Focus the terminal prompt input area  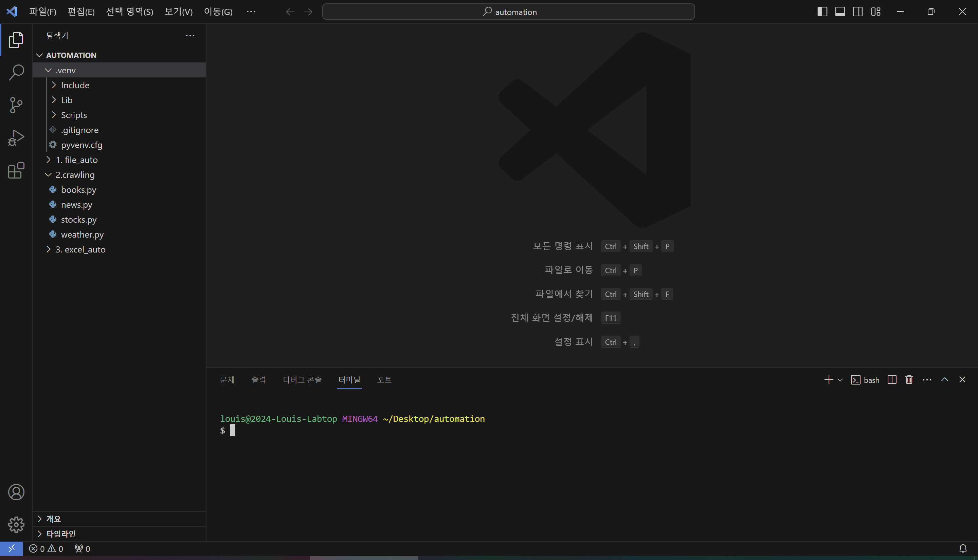233,430
